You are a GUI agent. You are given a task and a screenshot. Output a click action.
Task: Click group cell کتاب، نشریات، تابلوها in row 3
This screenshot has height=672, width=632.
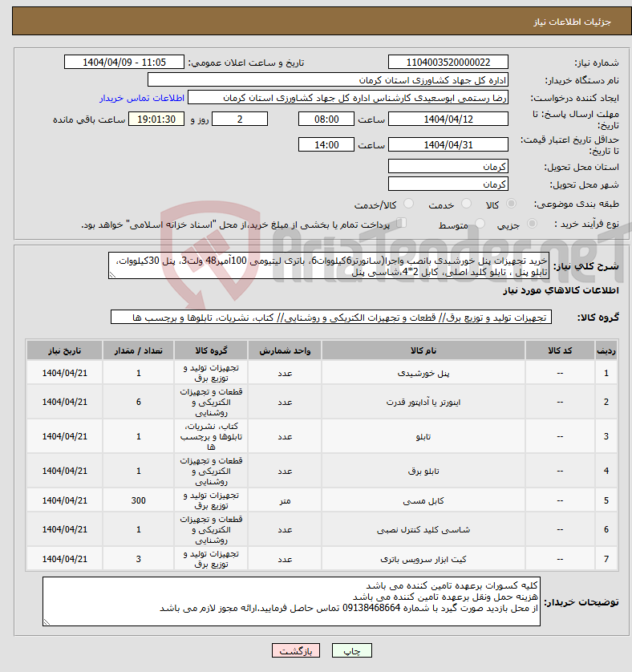point(211,437)
